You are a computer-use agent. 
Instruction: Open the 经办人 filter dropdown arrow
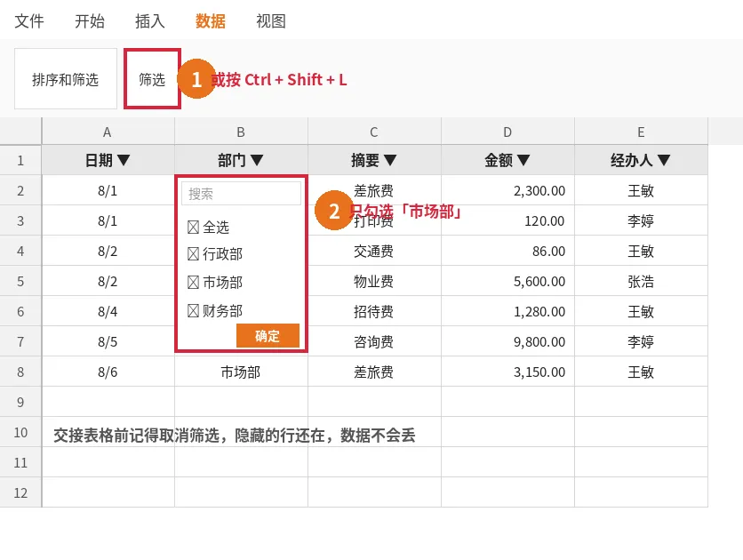(664, 160)
